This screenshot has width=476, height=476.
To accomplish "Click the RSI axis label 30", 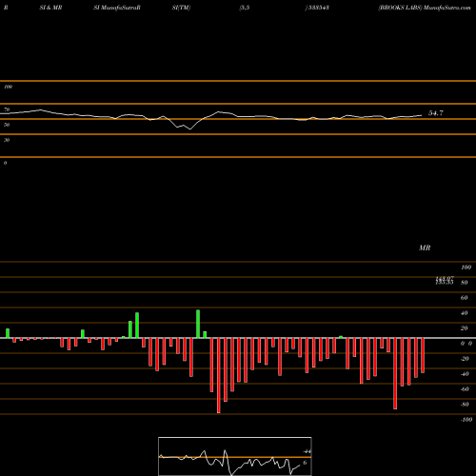I will [7, 140].
